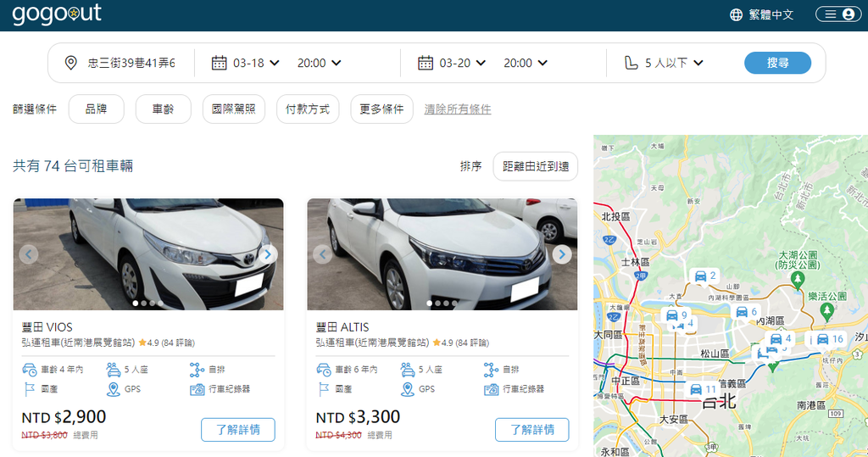This screenshot has width=868, height=457.
Task: Click the return date calendar icon
Action: coord(426,63)
